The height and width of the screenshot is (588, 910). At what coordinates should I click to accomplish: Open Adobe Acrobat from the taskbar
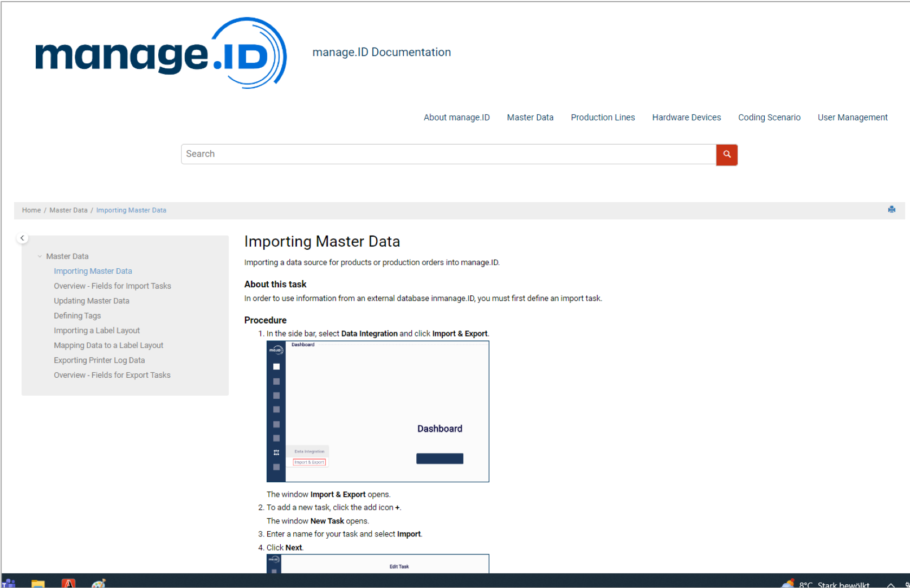coord(68,583)
